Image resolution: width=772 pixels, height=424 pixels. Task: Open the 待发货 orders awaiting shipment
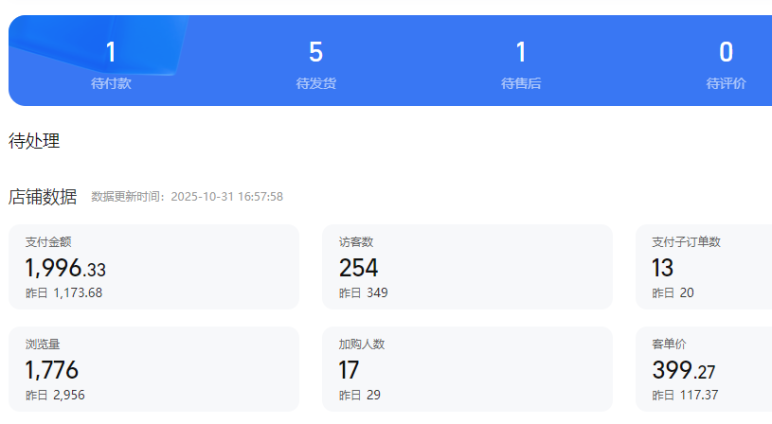click(x=316, y=63)
